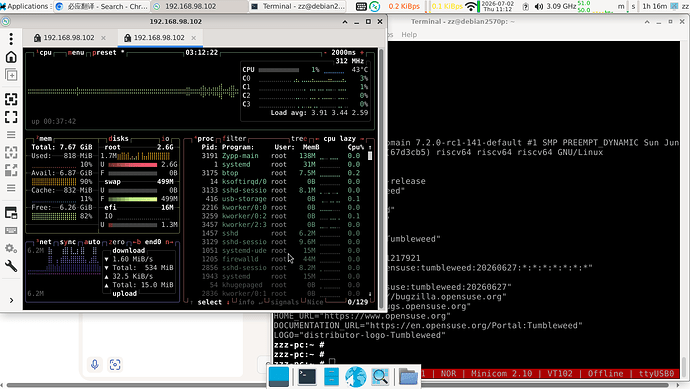Click the pop-out window icon in sidebar

[x=11, y=213]
